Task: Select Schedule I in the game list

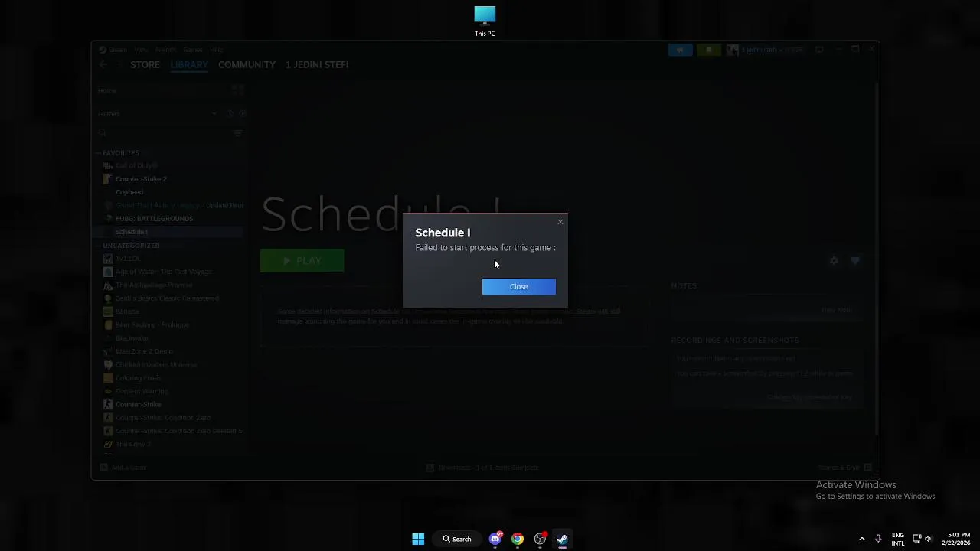Action: (x=132, y=232)
